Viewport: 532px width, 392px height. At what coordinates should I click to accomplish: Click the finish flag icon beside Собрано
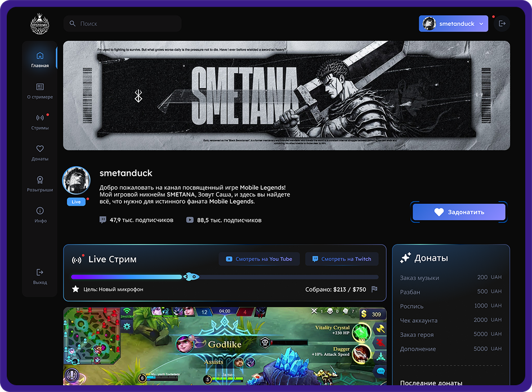click(x=374, y=289)
